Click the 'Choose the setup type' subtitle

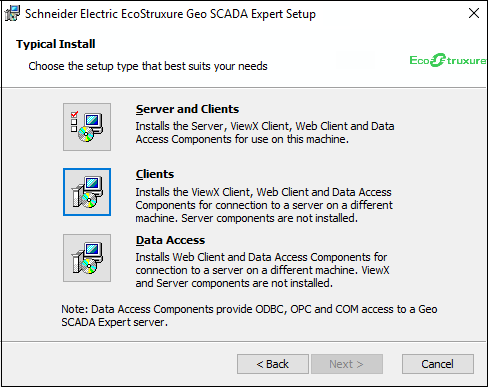(148, 66)
